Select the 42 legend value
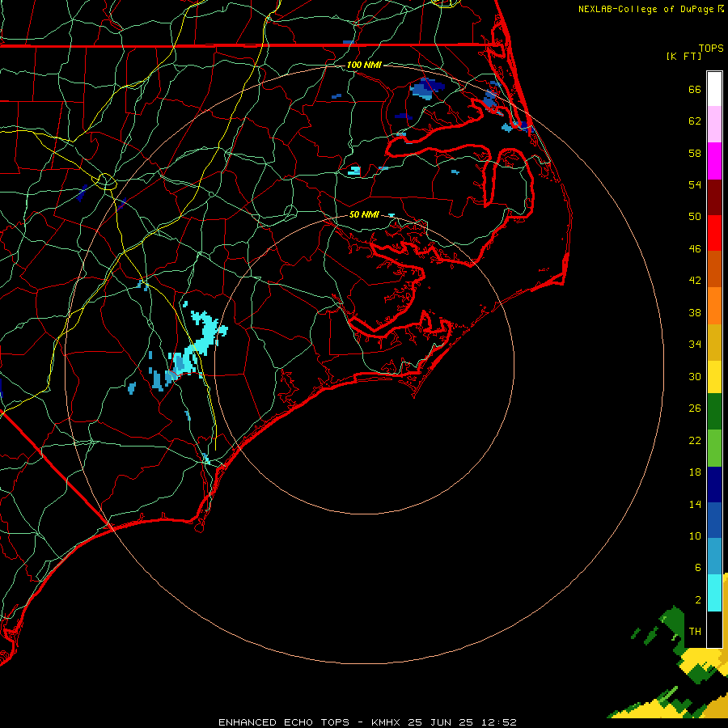728x728 pixels. tap(695, 280)
